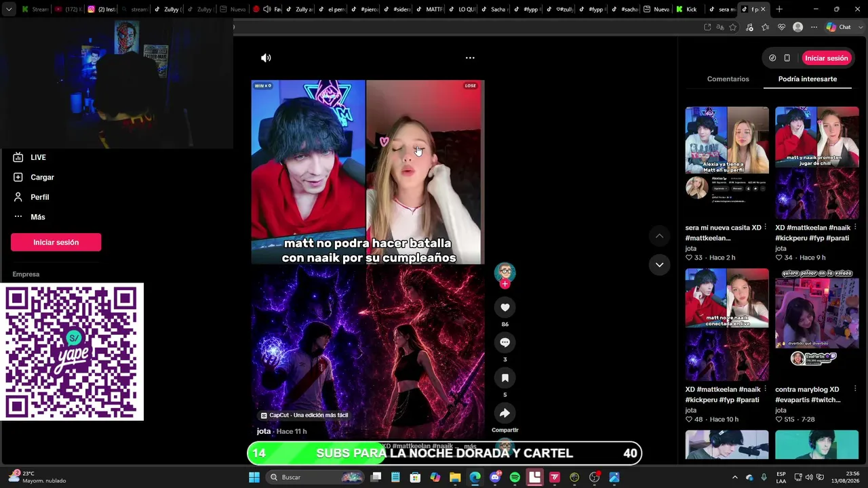Image resolution: width=868 pixels, height=488 pixels.
Task: Open the Copilot Chat button
Action: (x=840, y=27)
